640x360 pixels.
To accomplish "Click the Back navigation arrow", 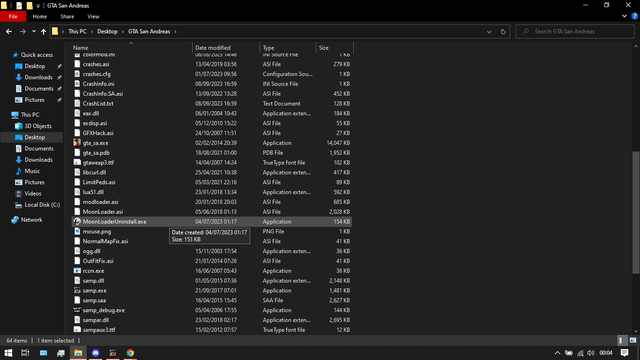I will click(x=9, y=31).
